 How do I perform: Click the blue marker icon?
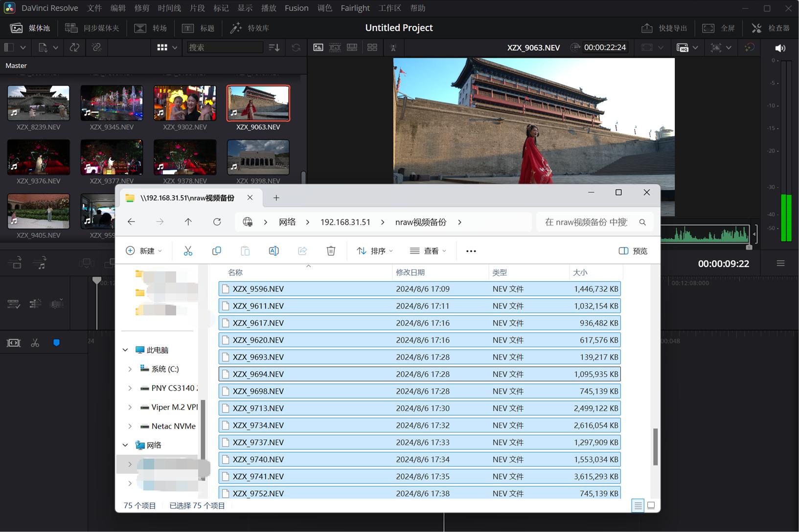pos(56,343)
